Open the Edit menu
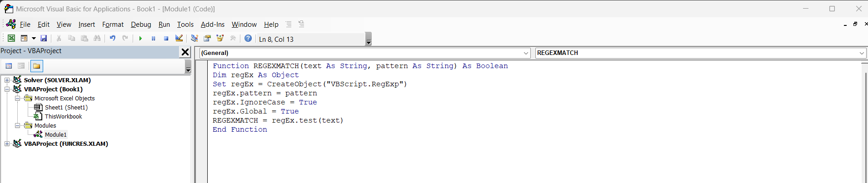This screenshot has width=868, height=183. click(x=44, y=25)
